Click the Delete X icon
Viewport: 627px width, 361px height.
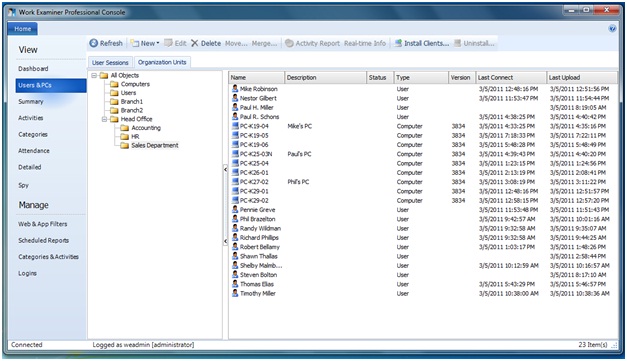(194, 43)
